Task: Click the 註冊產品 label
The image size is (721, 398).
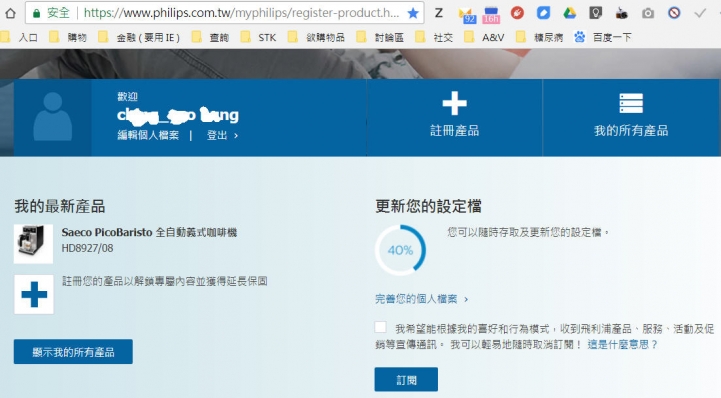Action: click(454, 131)
